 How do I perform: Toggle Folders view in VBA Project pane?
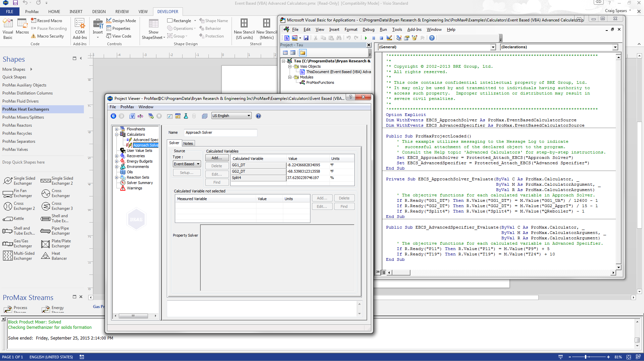click(303, 53)
